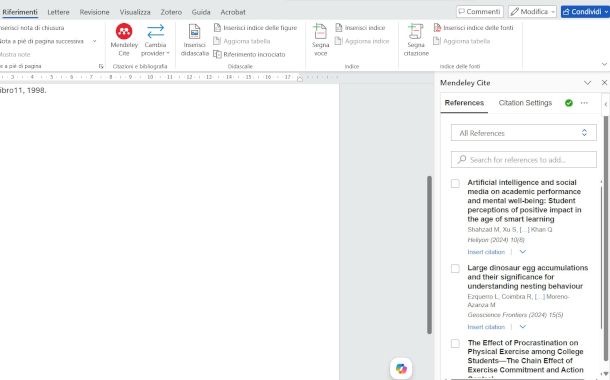Open the Guida tab
610x380 pixels.
click(201, 12)
